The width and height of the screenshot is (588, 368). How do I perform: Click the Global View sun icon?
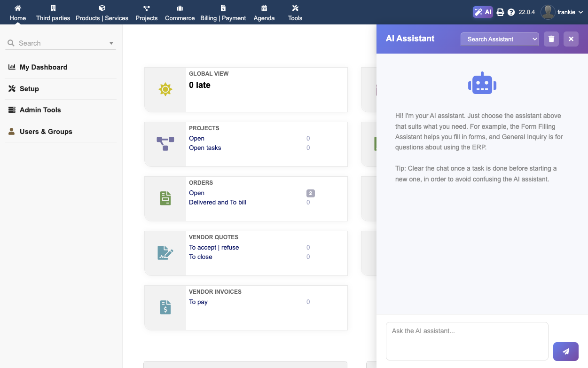[165, 89]
